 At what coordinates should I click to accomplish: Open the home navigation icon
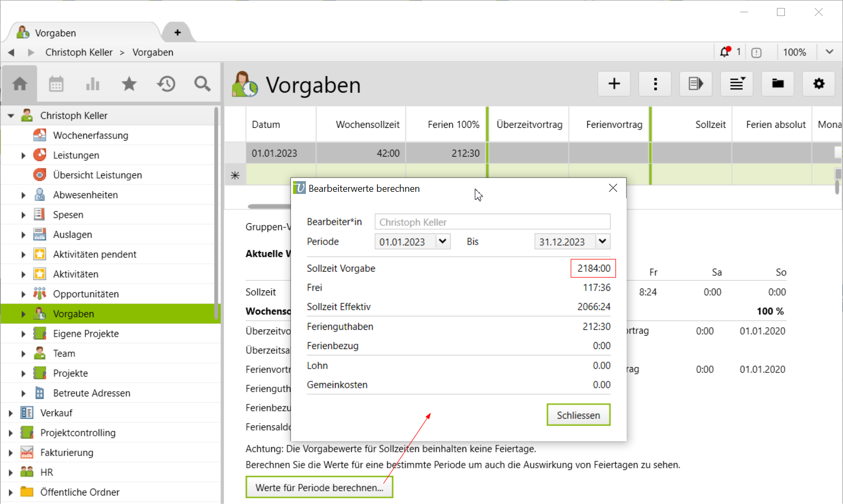point(20,84)
